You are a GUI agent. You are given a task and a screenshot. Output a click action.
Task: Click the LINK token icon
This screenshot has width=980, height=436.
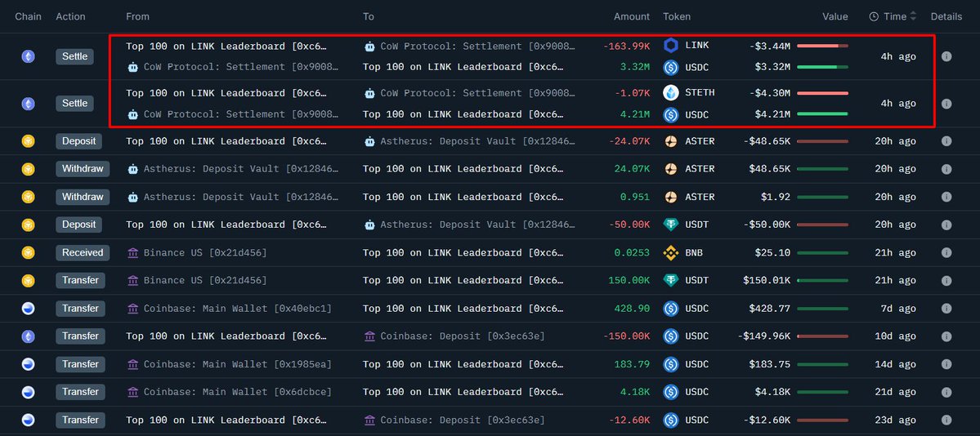(x=671, y=46)
